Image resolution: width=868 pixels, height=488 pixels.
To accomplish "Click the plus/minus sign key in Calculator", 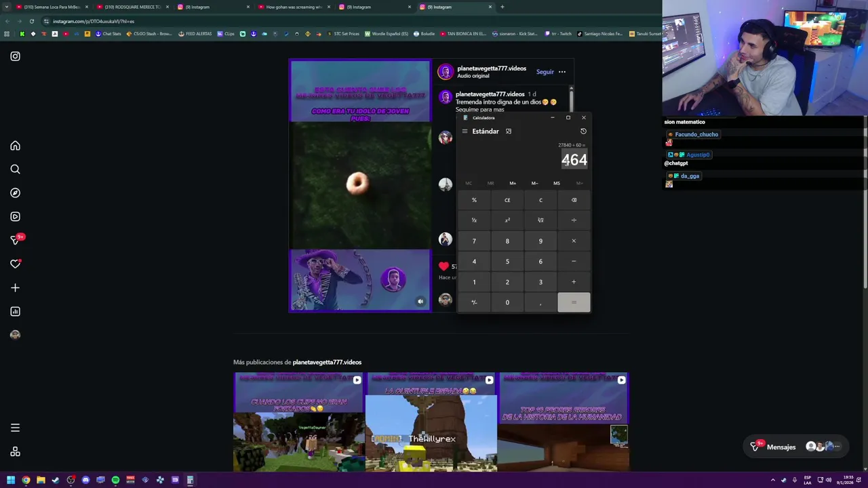I will (474, 302).
